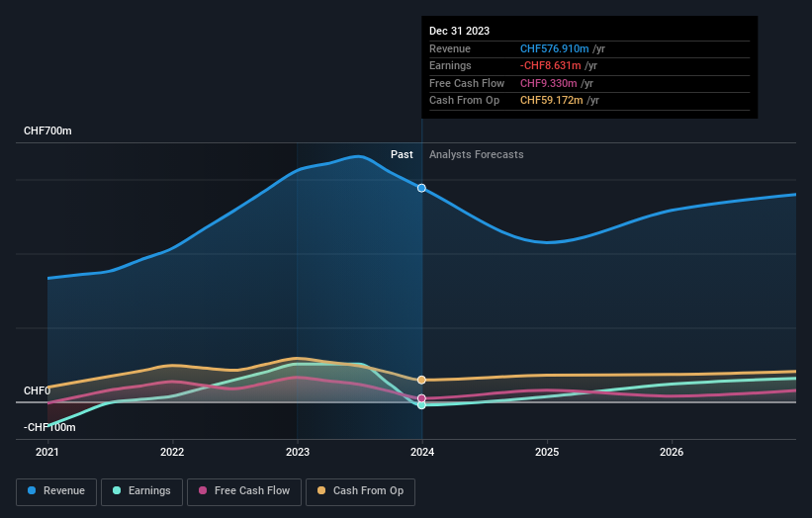
Task: Click the tooltip Revenue row label
Action: [450, 48]
